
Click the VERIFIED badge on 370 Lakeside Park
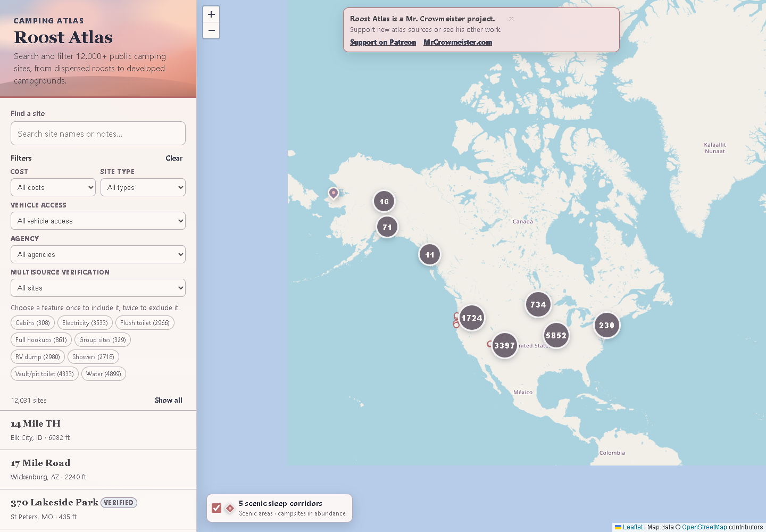119,503
